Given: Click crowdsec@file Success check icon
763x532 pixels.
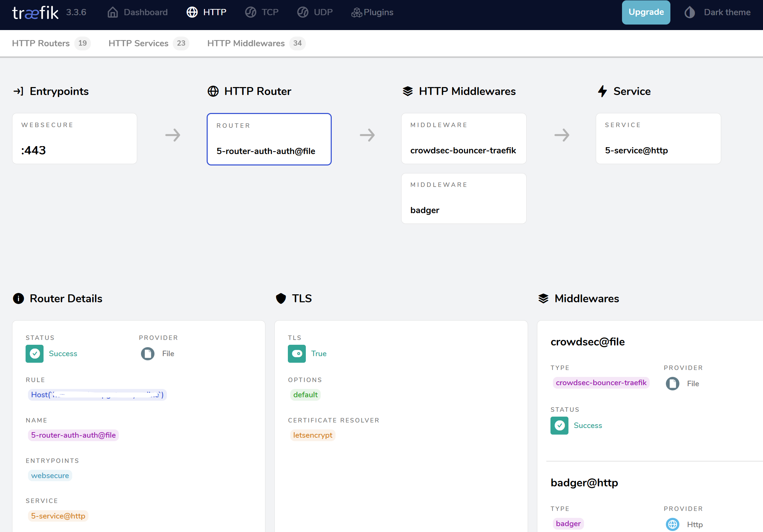Looking at the screenshot, I should click(x=559, y=426).
